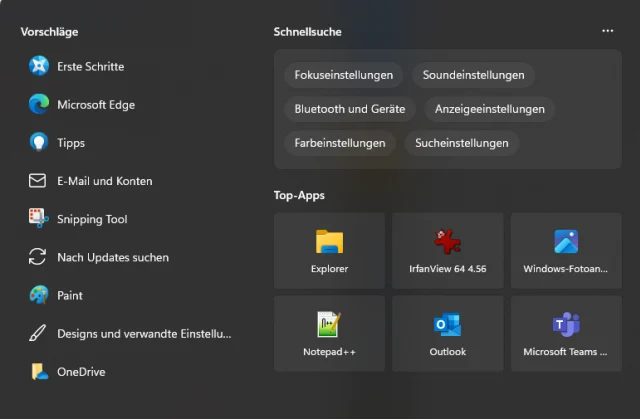Viewport: 640px width, 419px height.
Task: Open the Outlook icon
Action: 448,325
